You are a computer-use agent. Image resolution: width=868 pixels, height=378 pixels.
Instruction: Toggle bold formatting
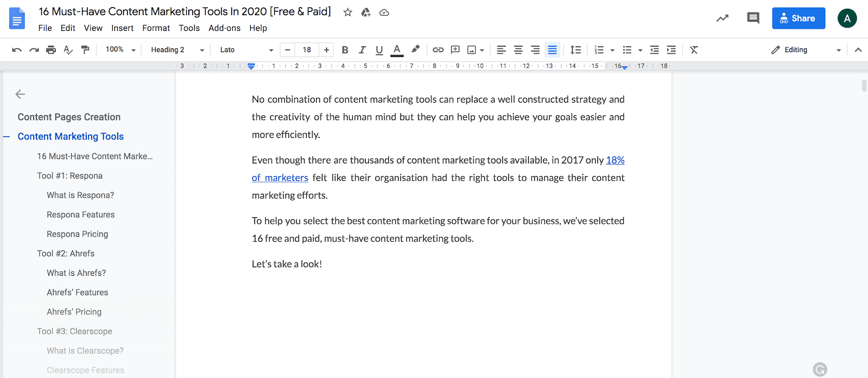pos(345,50)
